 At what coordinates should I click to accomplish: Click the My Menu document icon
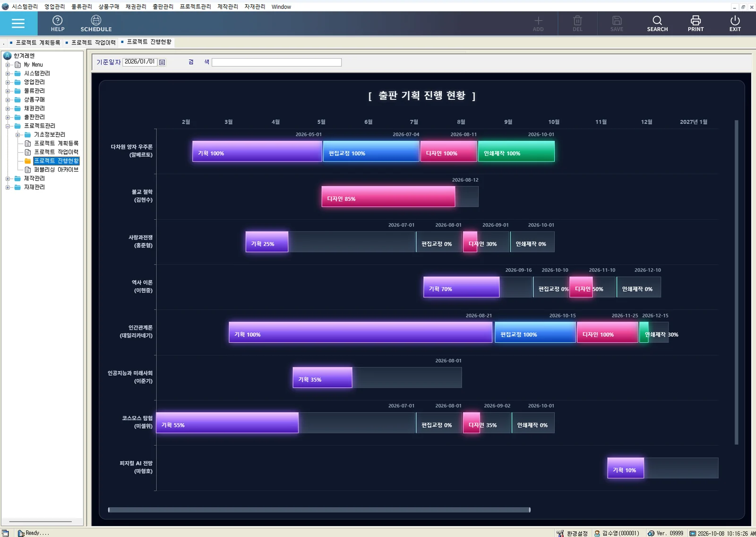coord(18,65)
